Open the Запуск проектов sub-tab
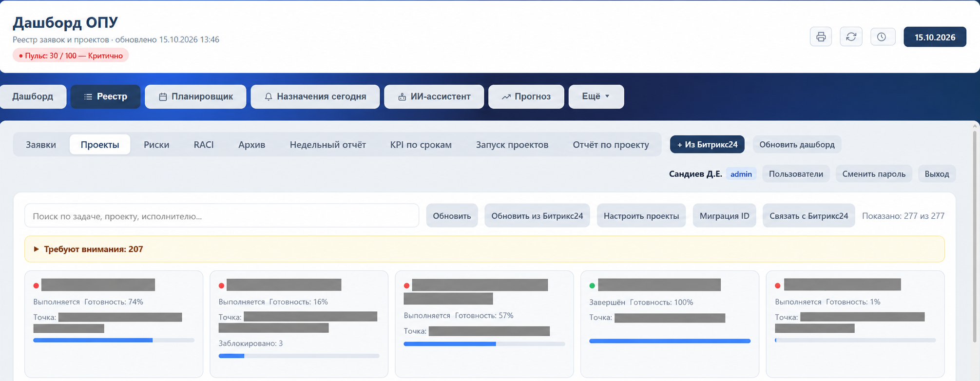 point(512,145)
